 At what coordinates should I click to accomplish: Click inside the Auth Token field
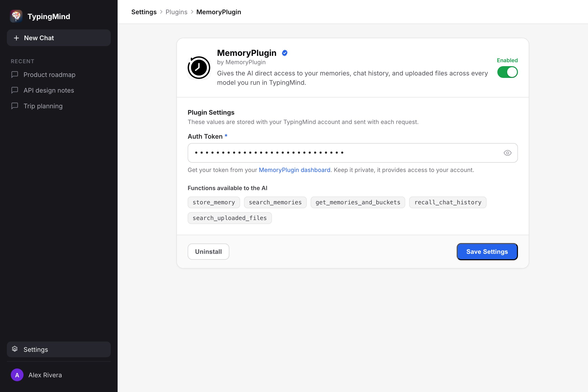click(353, 153)
